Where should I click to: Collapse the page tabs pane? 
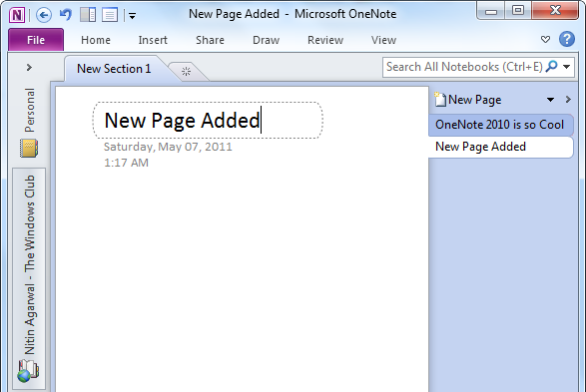(568, 100)
